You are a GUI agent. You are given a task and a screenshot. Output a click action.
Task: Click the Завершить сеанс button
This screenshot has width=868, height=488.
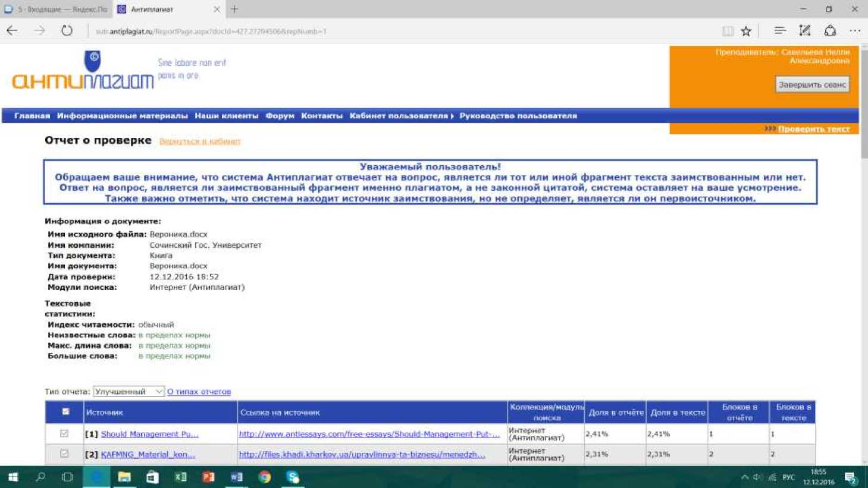click(812, 84)
